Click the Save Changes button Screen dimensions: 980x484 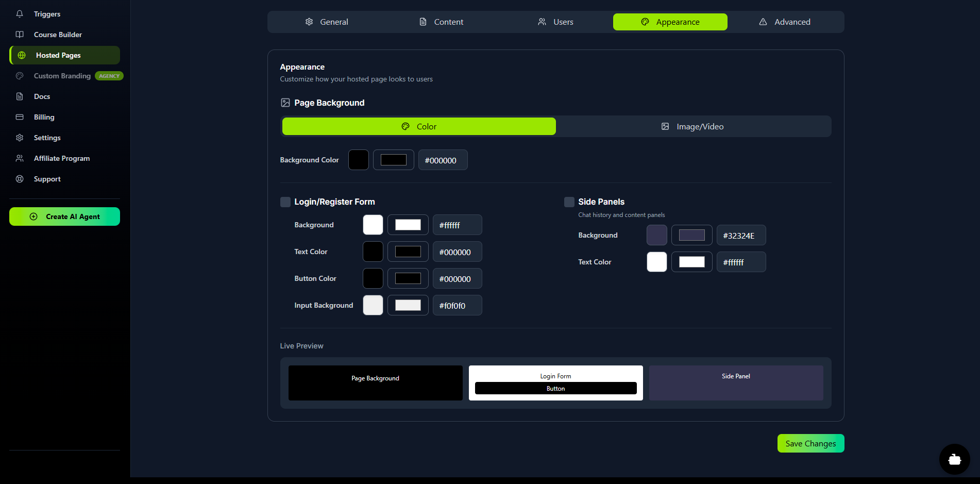click(x=810, y=443)
